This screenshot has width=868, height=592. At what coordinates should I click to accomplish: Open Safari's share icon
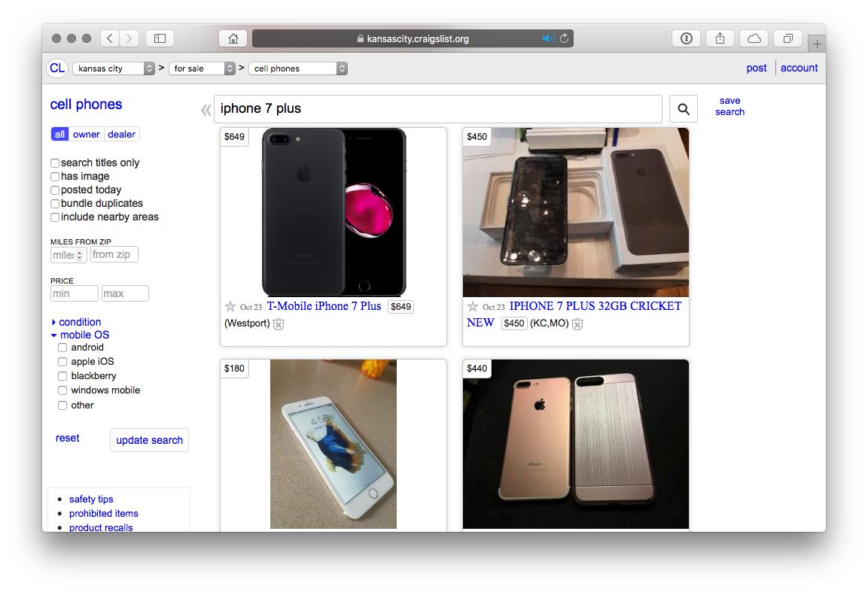pos(720,38)
